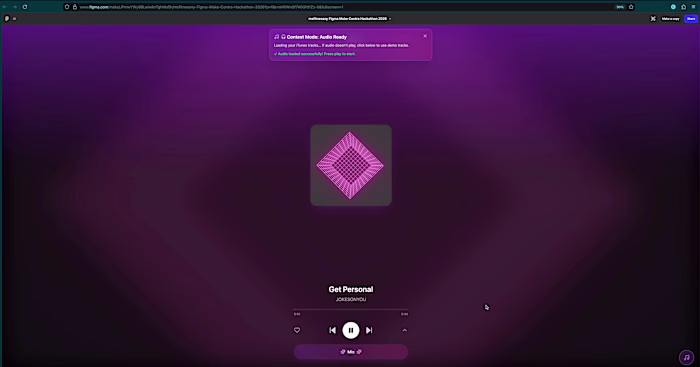Bookmark this page with the star icon
This screenshot has width=700, height=367.
631,7
